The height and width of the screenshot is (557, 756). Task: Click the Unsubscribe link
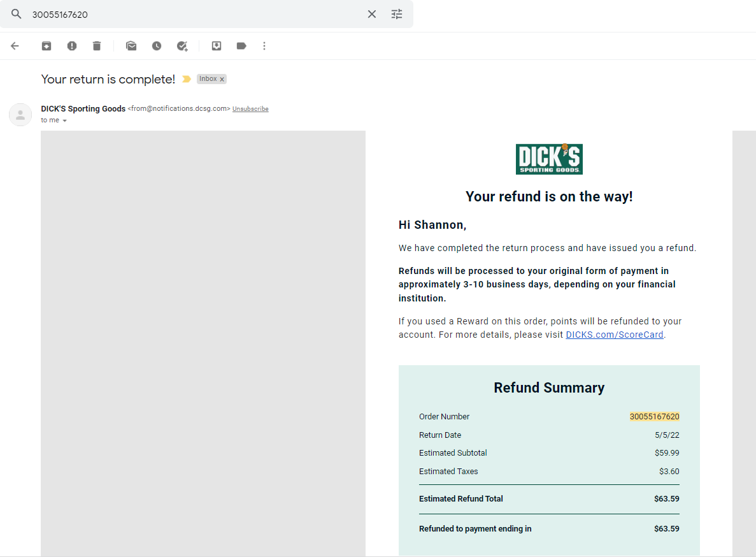pyautogui.click(x=250, y=109)
